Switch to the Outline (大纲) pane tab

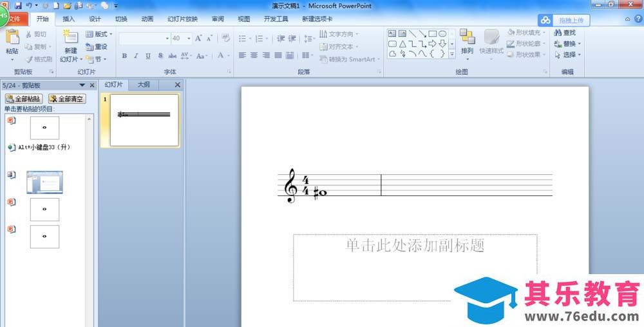coord(144,84)
